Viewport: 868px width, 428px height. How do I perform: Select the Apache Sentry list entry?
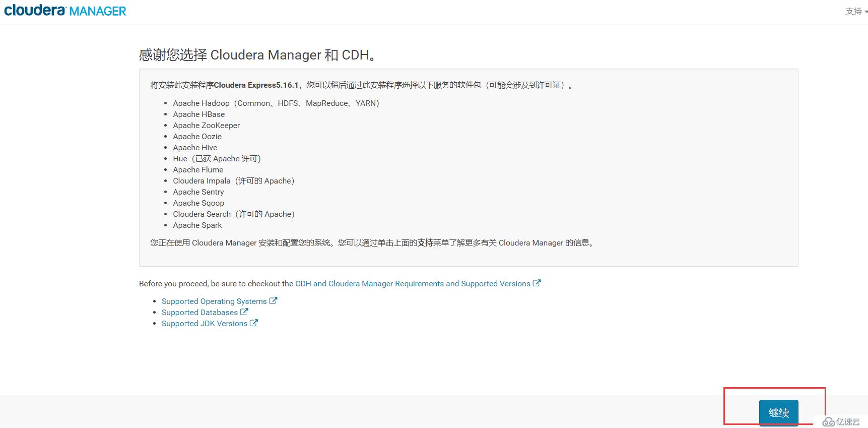[x=198, y=192]
